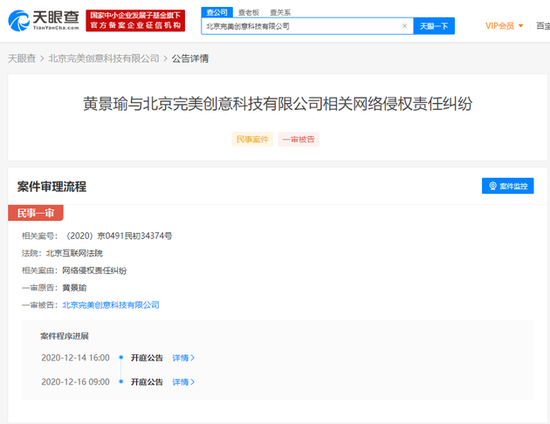Click the 案件监控 button
The image size is (550, 424).
508,186
